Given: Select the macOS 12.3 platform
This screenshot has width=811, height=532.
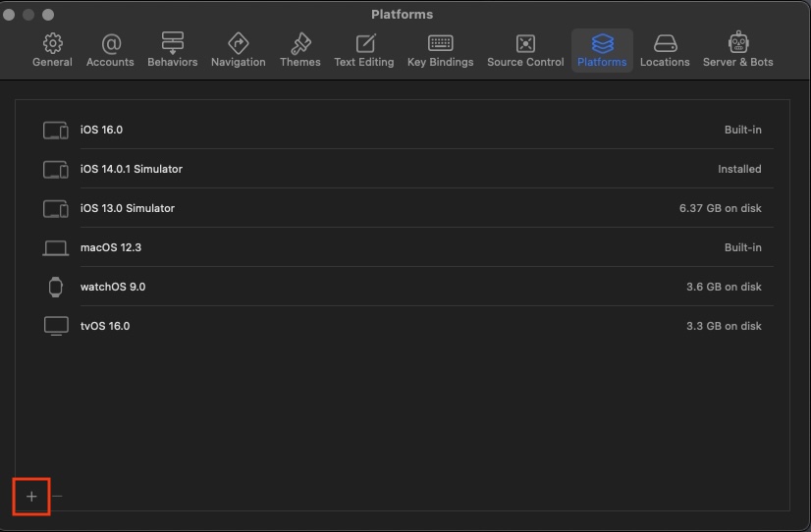Looking at the screenshot, I should [403, 247].
